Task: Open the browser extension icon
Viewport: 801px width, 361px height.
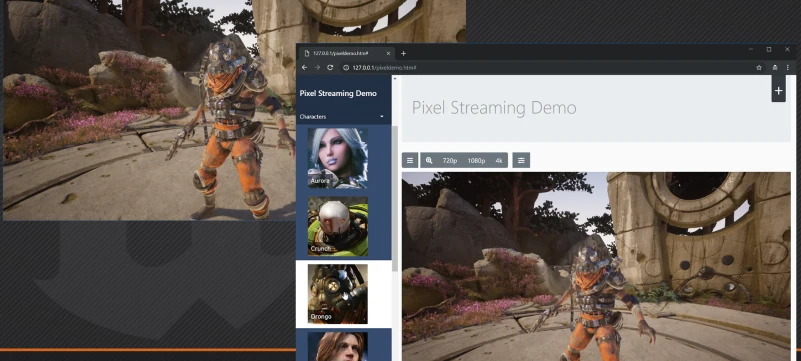Action: 775,67
